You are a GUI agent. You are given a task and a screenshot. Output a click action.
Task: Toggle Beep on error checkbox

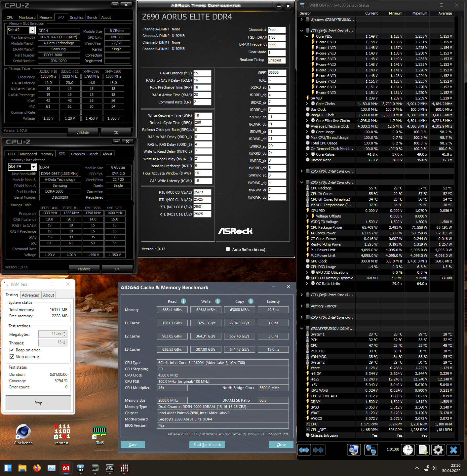[x=12, y=350]
